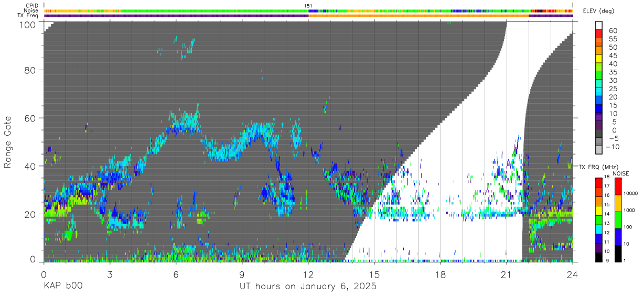Click the "Range Gate" y-axis title

pos(8,142)
